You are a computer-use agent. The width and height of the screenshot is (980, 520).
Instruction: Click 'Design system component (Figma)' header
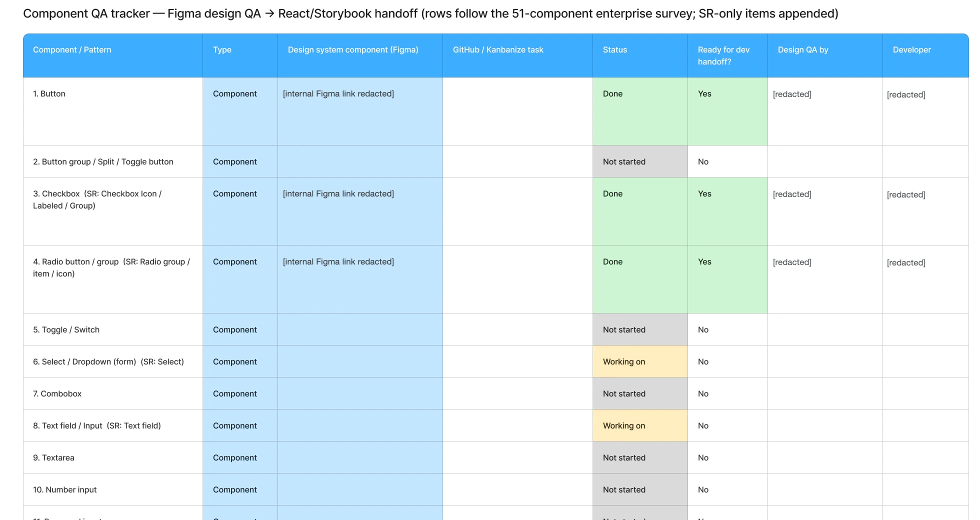pyautogui.click(x=360, y=55)
